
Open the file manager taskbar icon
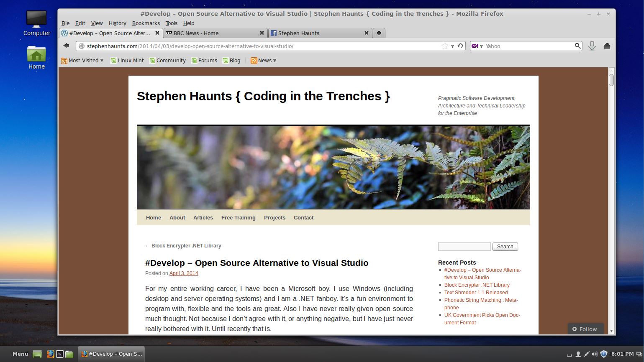point(69,354)
